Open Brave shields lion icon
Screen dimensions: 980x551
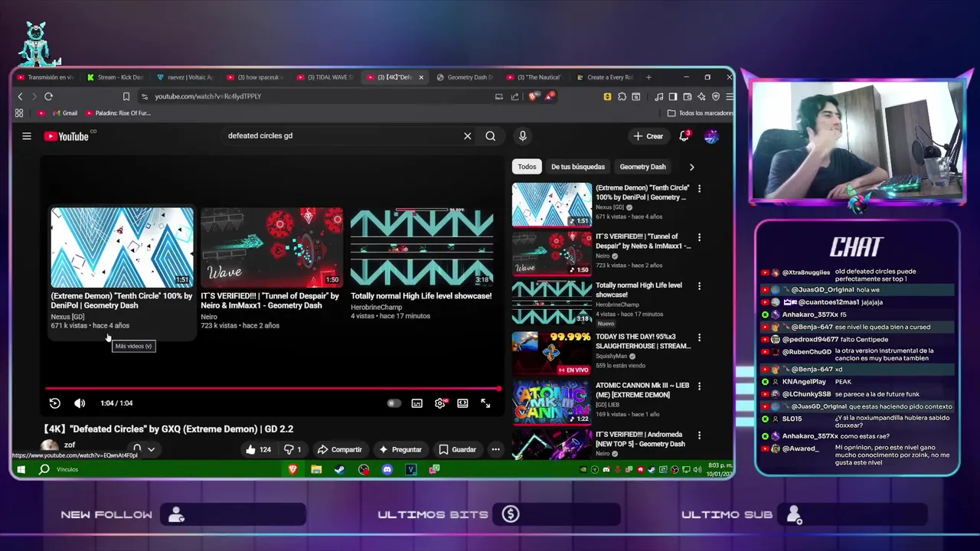point(533,96)
